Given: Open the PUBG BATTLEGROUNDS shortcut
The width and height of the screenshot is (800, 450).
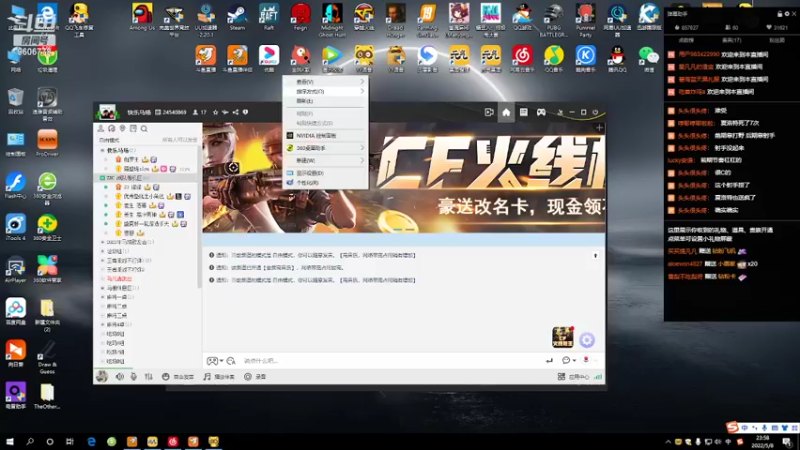Looking at the screenshot, I should (x=554, y=20).
